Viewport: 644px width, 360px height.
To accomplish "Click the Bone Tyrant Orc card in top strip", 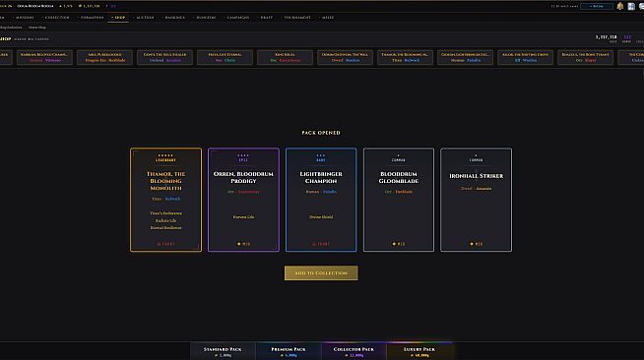I will pos(585,57).
